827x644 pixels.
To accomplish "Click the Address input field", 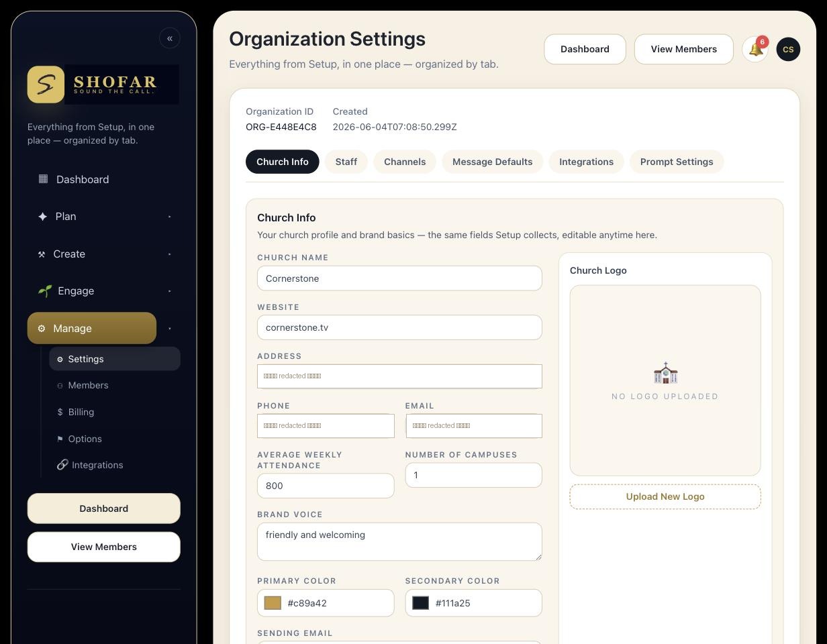I will 399,376.
